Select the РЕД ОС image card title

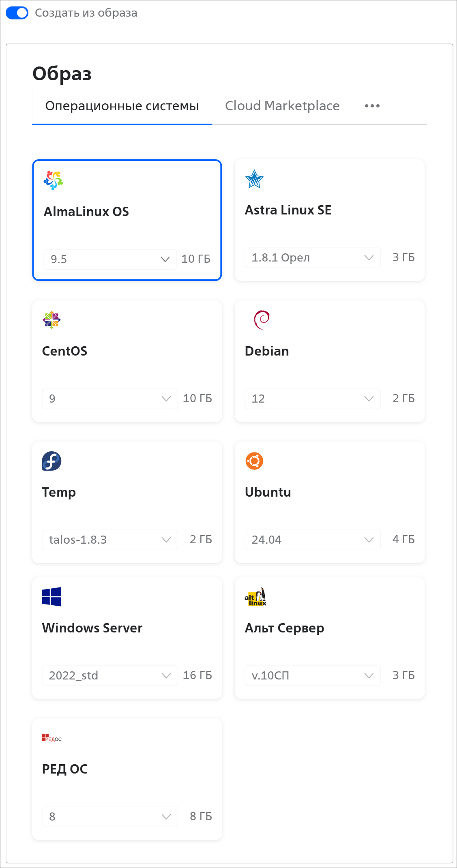point(65,769)
